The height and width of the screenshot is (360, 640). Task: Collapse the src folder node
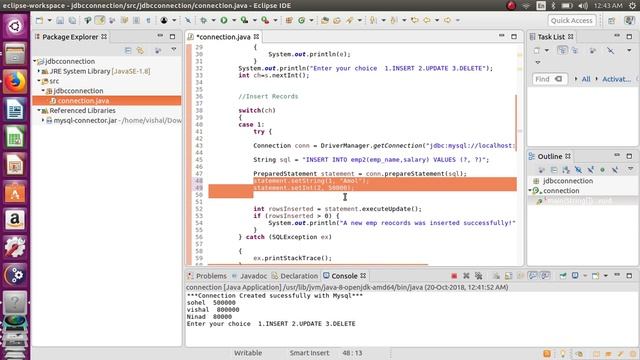pos(39,81)
